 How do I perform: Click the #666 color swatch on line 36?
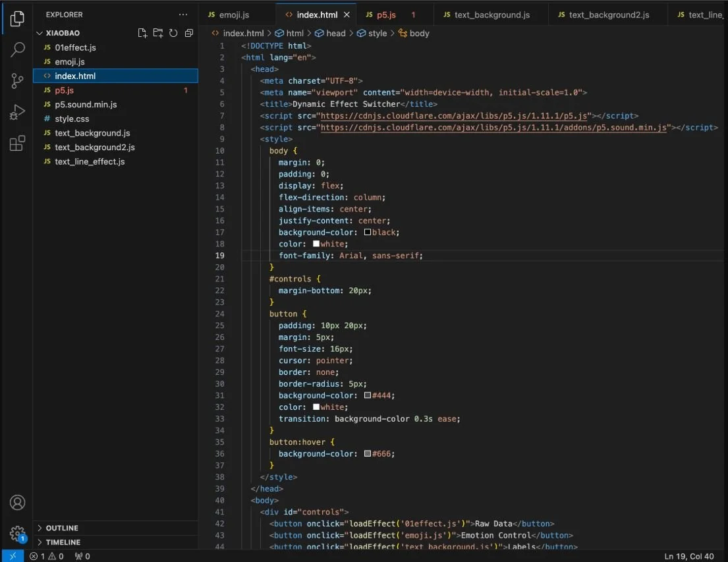367,454
